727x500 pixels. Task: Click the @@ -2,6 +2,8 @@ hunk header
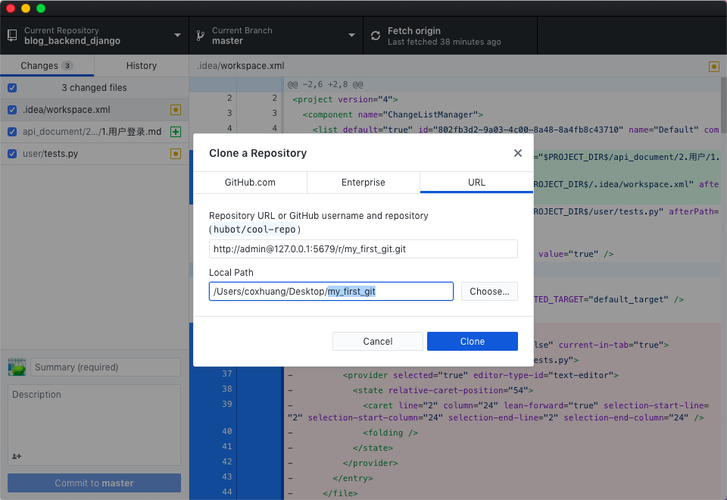pos(325,84)
